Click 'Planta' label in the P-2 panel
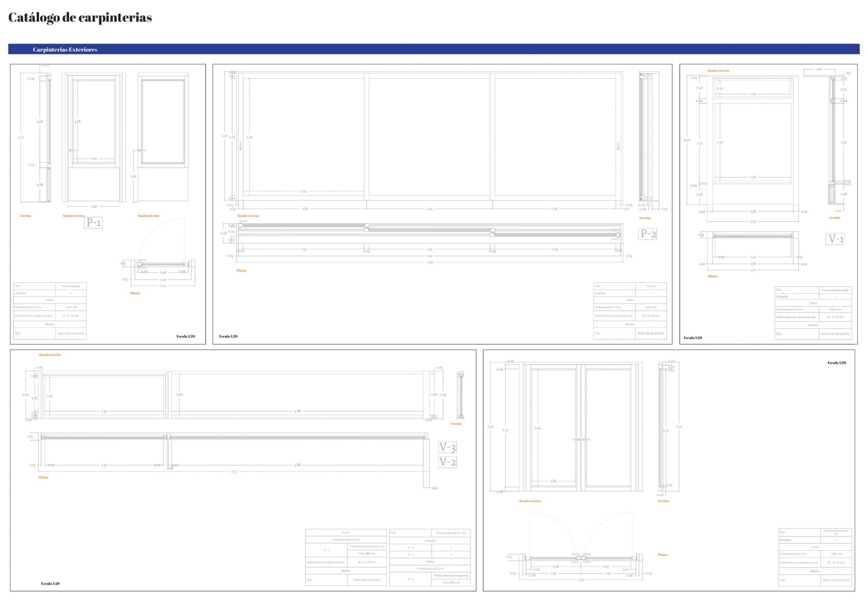 241,271
